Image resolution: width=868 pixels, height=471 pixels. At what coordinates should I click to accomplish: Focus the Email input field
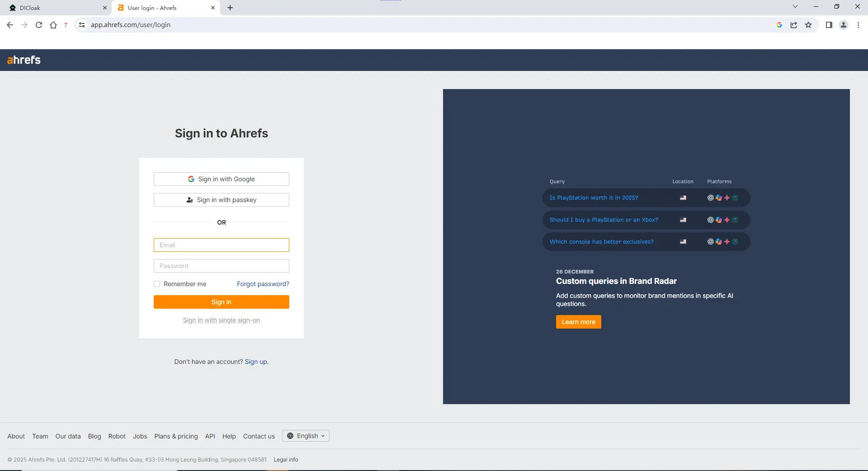pos(222,245)
